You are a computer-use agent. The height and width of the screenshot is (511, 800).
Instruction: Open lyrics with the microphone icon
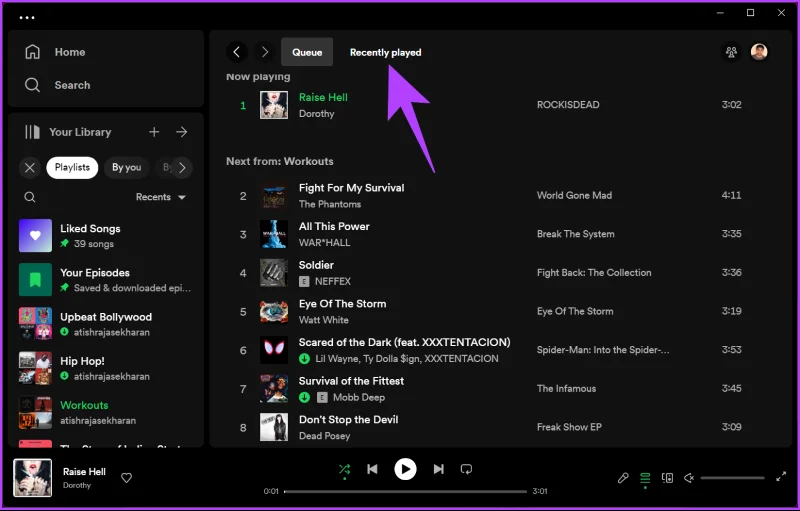[623, 478]
